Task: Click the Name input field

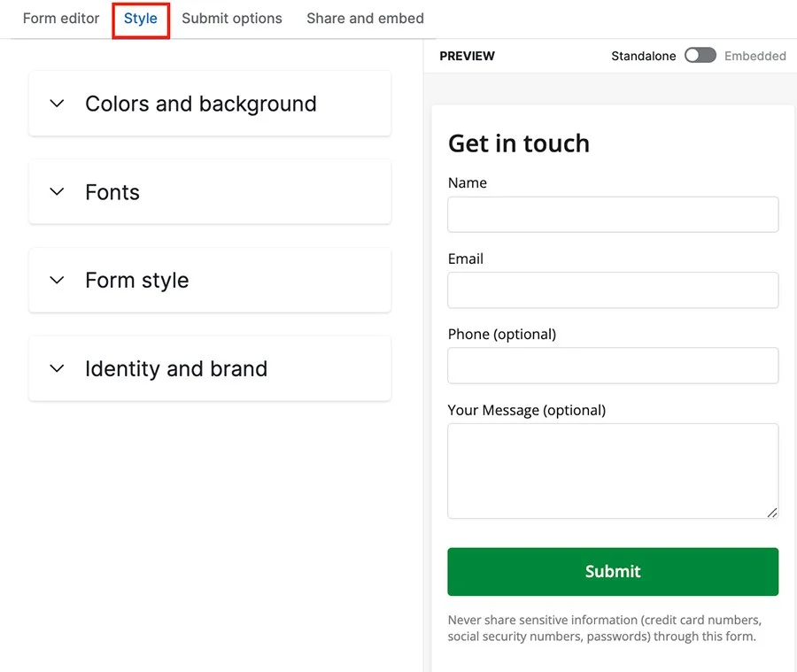Action: pyautogui.click(x=613, y=214)
